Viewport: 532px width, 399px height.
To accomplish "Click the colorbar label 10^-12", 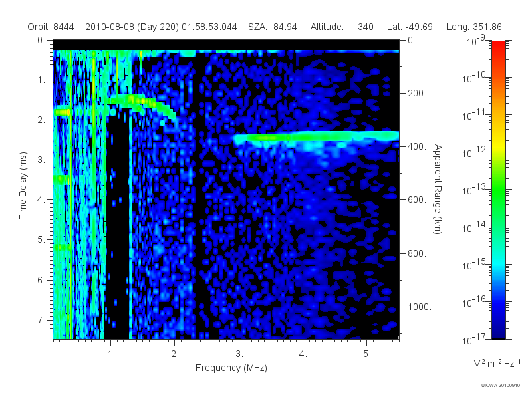I will click(475, 153).
